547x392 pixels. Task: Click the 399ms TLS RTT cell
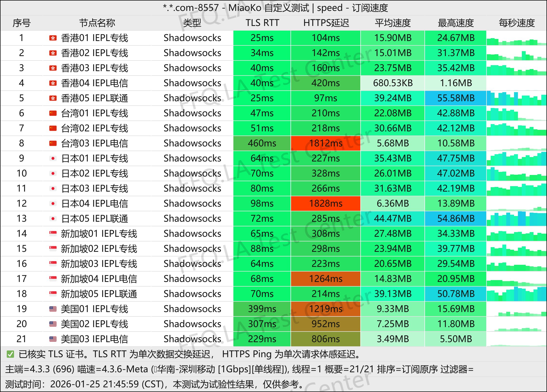coord(262,309)
